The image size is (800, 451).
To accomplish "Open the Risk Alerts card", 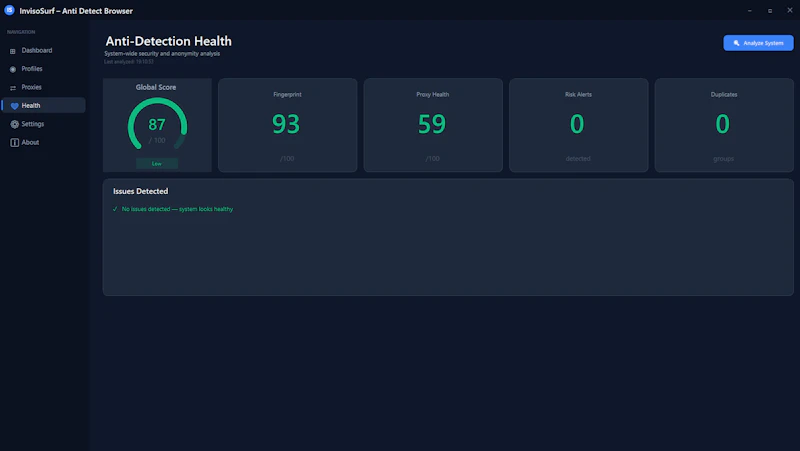I will coord(579,125).
